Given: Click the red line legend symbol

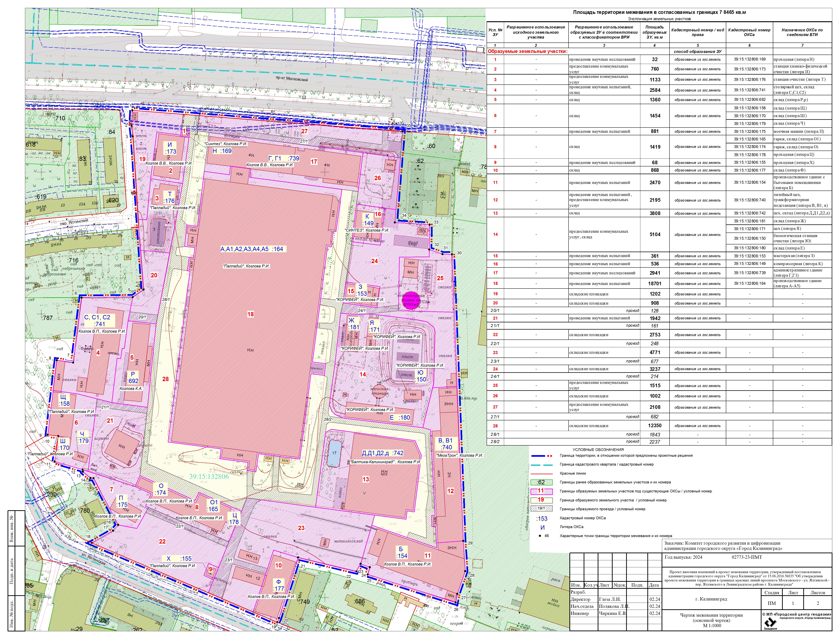Looking at the screenshot, I should coord(541,474).
